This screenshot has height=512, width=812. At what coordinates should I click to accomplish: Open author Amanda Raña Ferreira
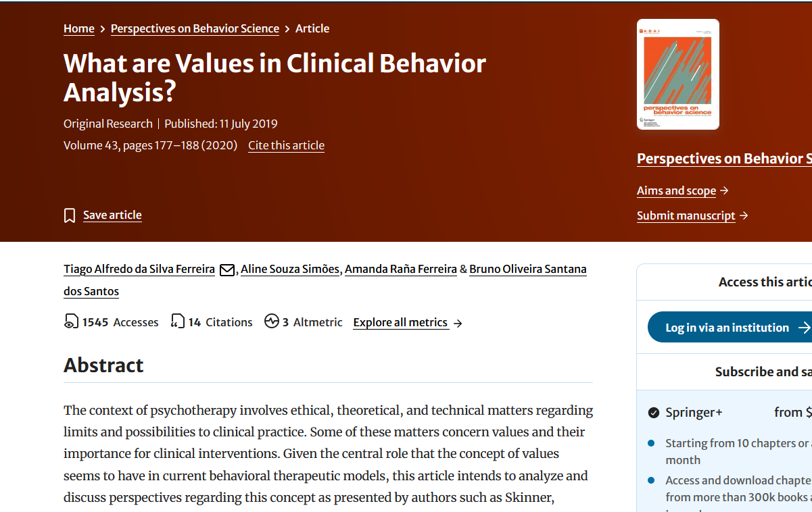(401, 269)
